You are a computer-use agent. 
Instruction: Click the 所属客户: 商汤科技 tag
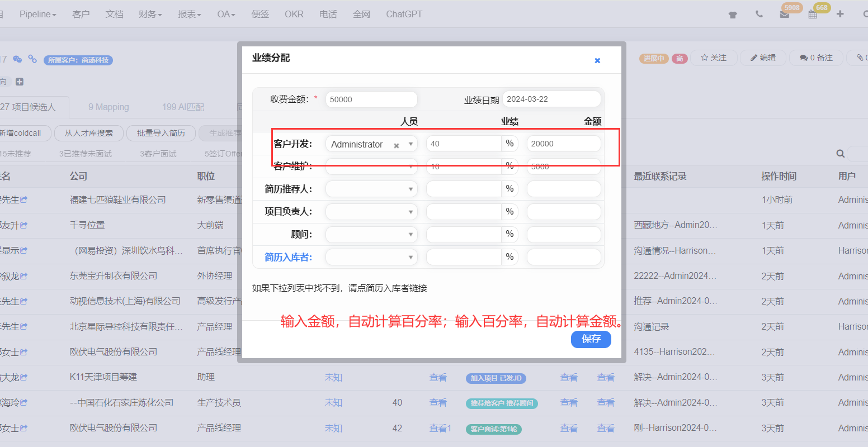(78, 60)
